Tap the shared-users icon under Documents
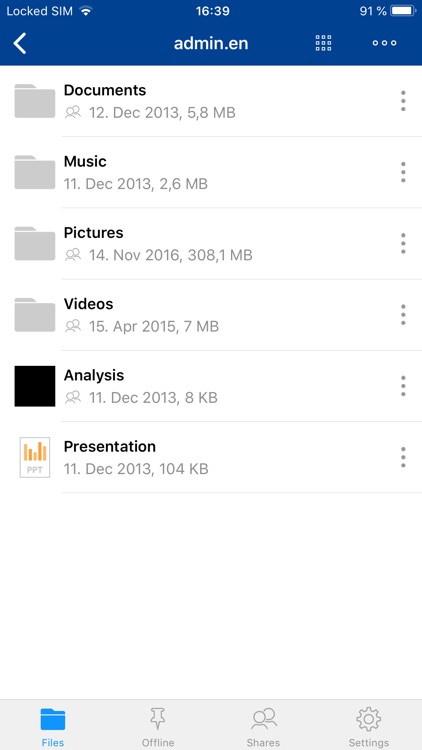422x750 pixels. point(73,113)
